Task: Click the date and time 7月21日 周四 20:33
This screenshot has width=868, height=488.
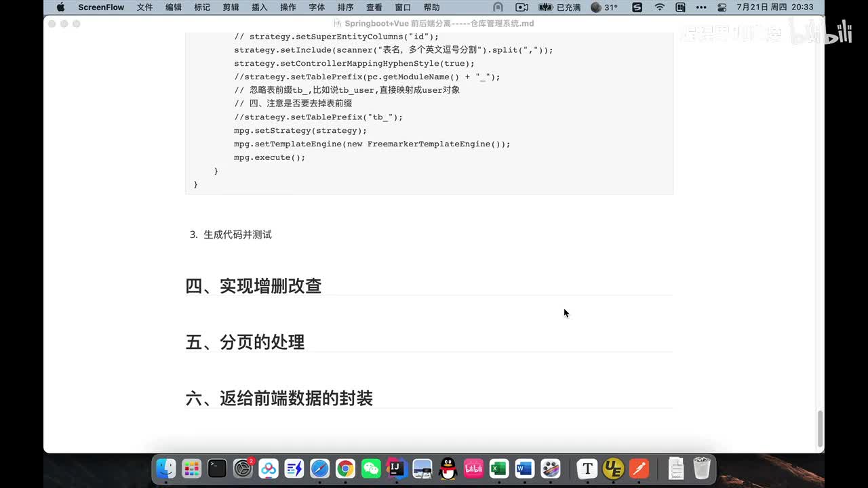Action: 775,7
